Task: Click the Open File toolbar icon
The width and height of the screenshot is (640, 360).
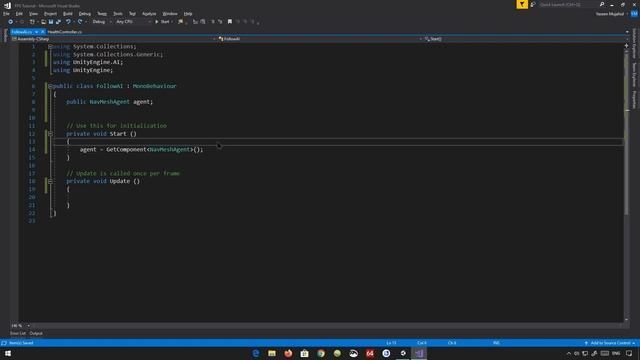Action: (x=43, y=22)
